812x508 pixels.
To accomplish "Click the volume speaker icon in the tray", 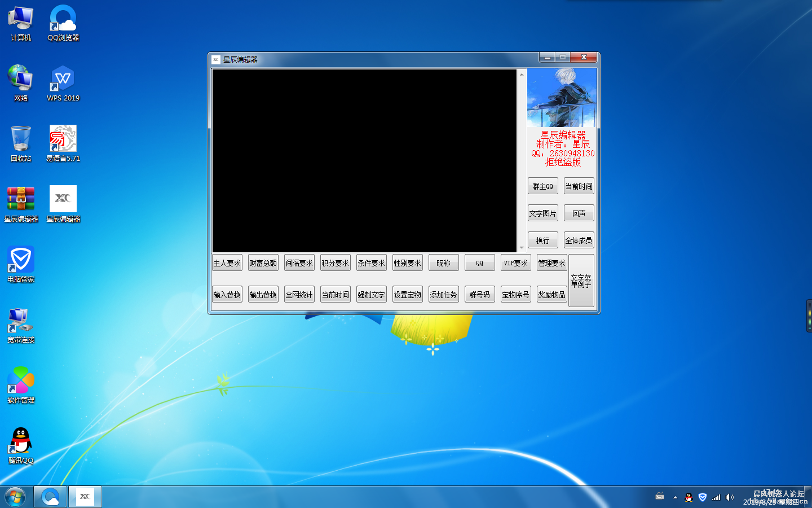I will click(730, 497).
